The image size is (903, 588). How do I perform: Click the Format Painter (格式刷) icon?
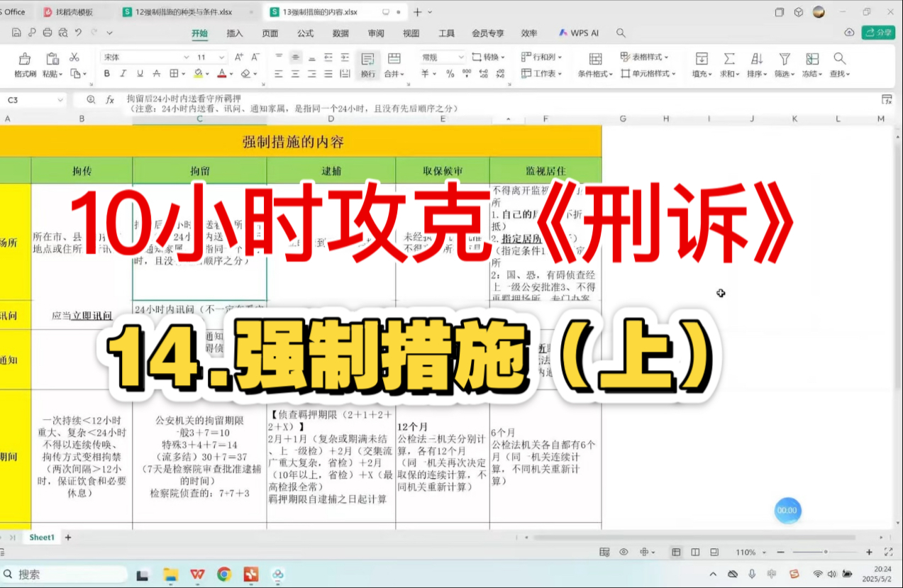pos(25,59)
